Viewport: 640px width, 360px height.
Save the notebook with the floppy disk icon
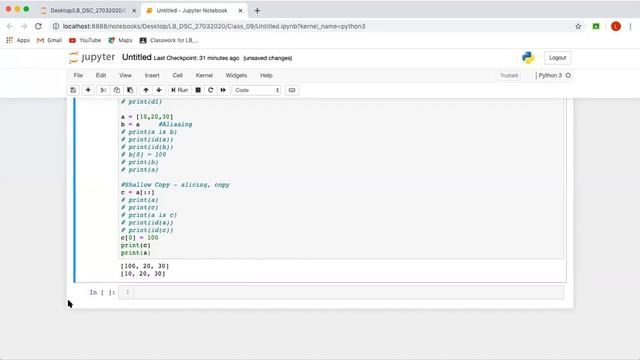tap(73, 90)
